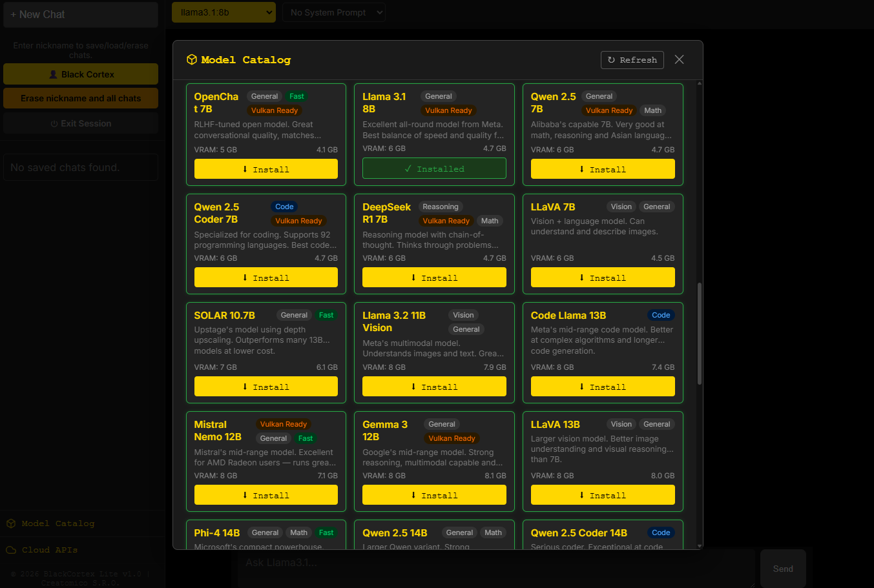
Task: Click the Llama 3.1 8B card title
Action: (384, 103)
